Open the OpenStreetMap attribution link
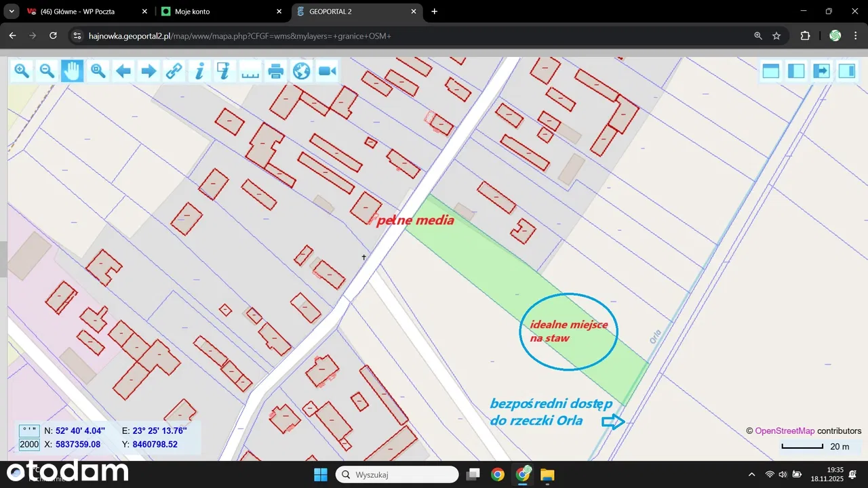868x488 pixels. tap(785, 431)
